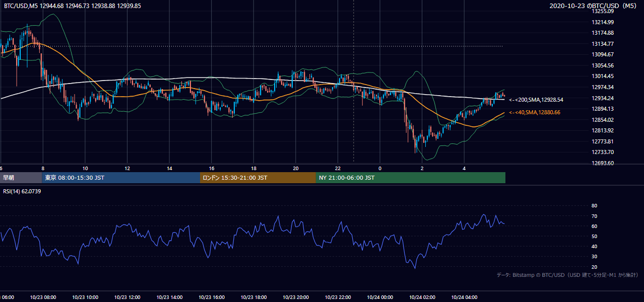Click price axis value 13174.88

click(603, 33)
